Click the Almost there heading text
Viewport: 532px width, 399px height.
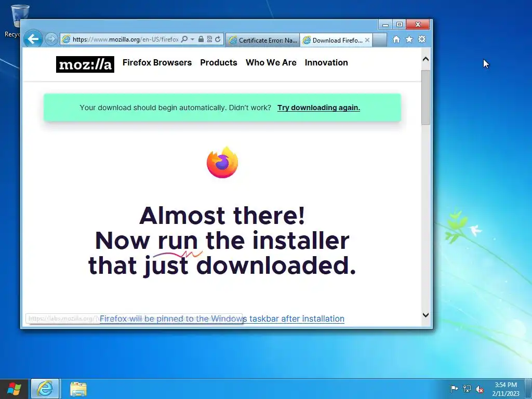(222, 216)
